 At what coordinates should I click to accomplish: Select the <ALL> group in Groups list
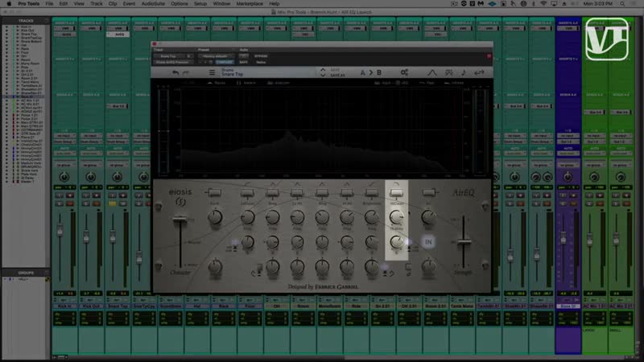tap(23, 279)
